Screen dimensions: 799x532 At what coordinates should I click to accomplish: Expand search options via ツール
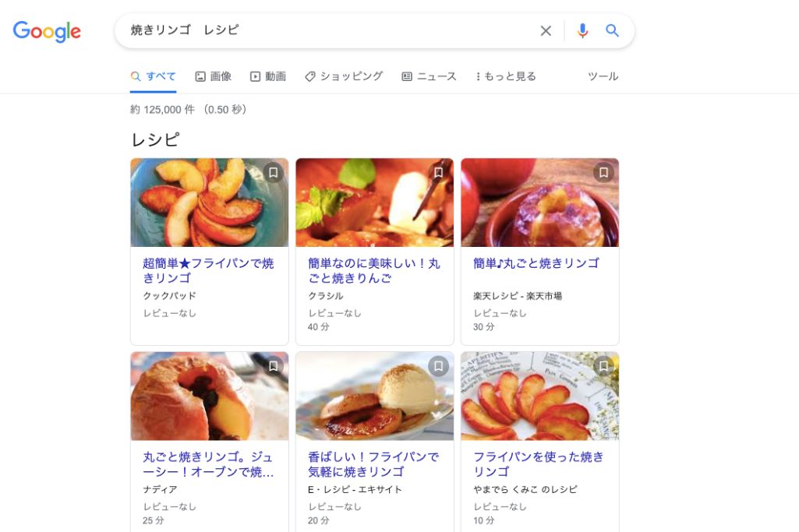click(603, 76)
